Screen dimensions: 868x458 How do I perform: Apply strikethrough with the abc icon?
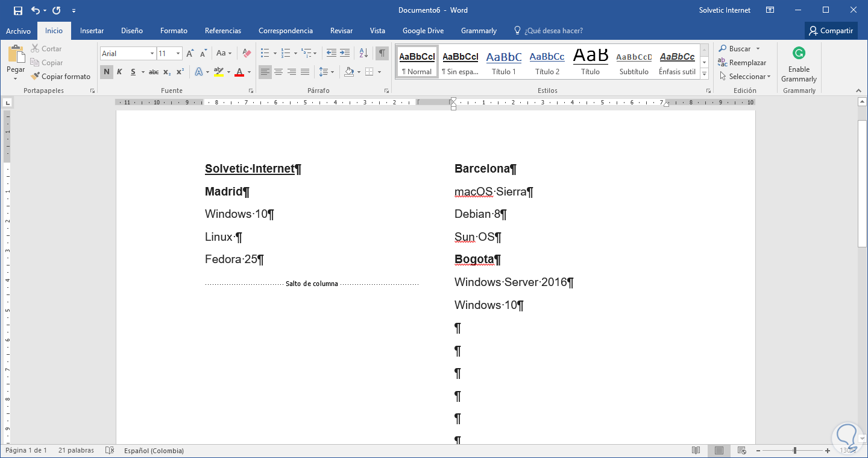[154, 72]
